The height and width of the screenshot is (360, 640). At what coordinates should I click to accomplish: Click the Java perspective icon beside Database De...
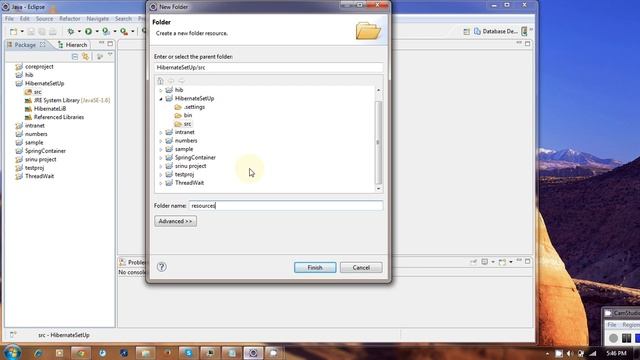(524, 31)
